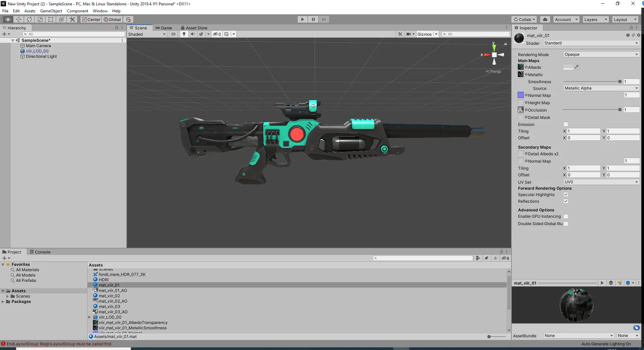Open scene component tools icon

click(x=400, y=34)
